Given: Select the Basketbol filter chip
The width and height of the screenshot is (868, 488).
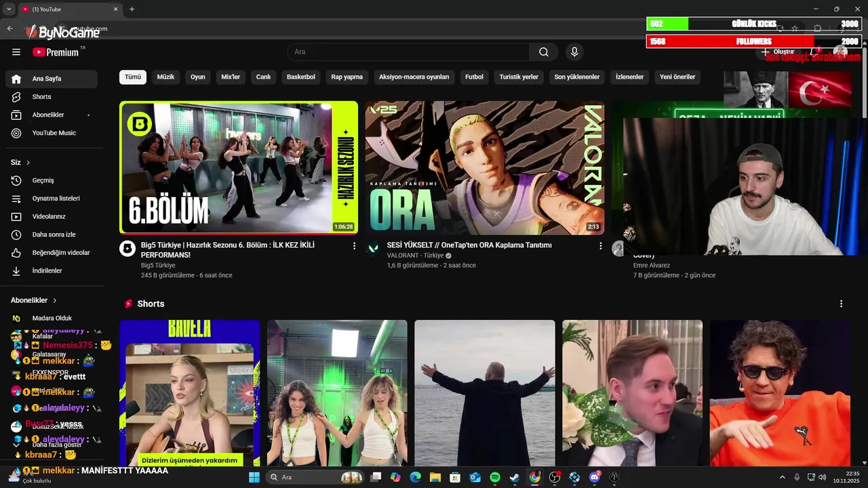Looking at the screenshot, I should 301,77.
